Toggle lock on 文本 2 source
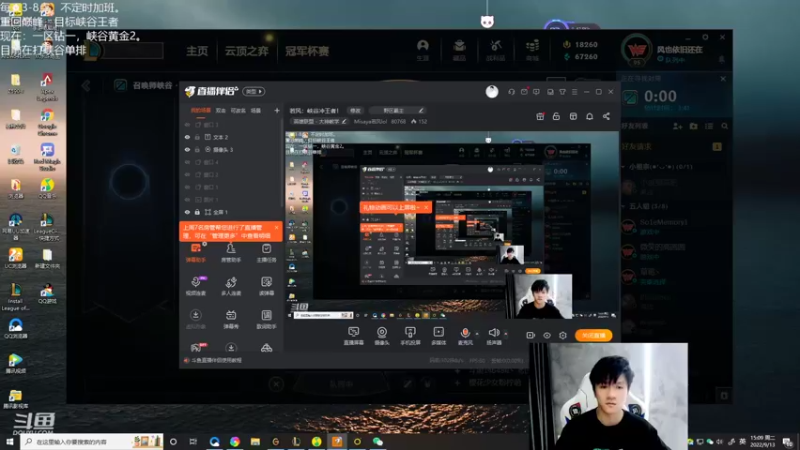 pos(197,137)
